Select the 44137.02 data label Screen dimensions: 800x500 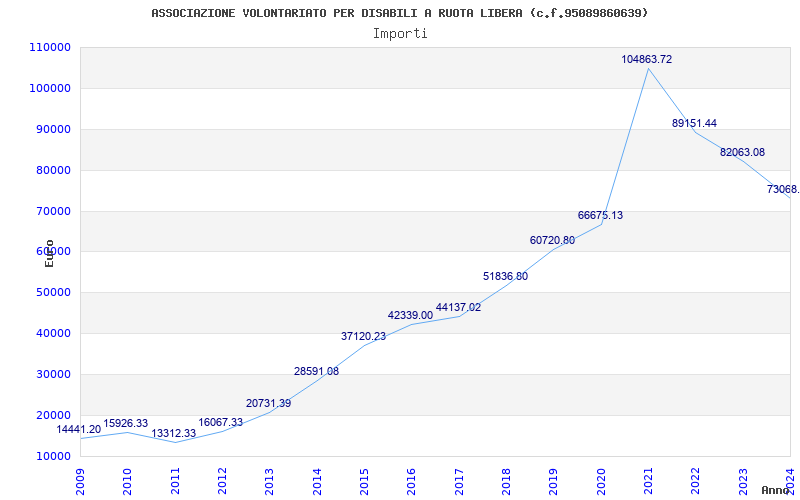458,308
